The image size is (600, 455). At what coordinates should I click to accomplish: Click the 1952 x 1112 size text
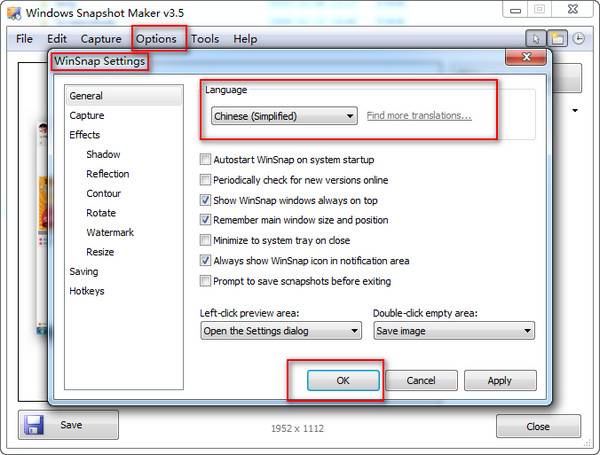(297, 428)
